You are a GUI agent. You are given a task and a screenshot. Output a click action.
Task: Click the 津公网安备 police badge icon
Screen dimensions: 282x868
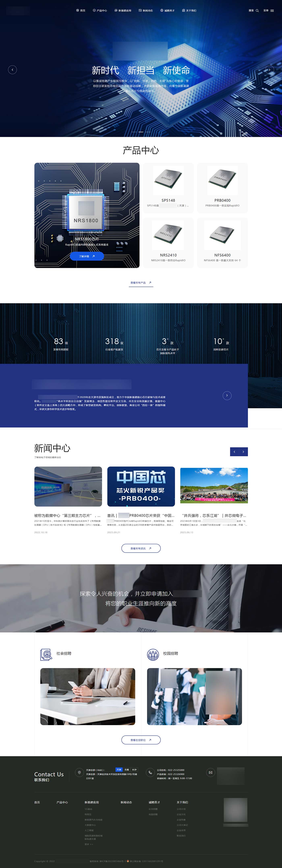point(128,861)
